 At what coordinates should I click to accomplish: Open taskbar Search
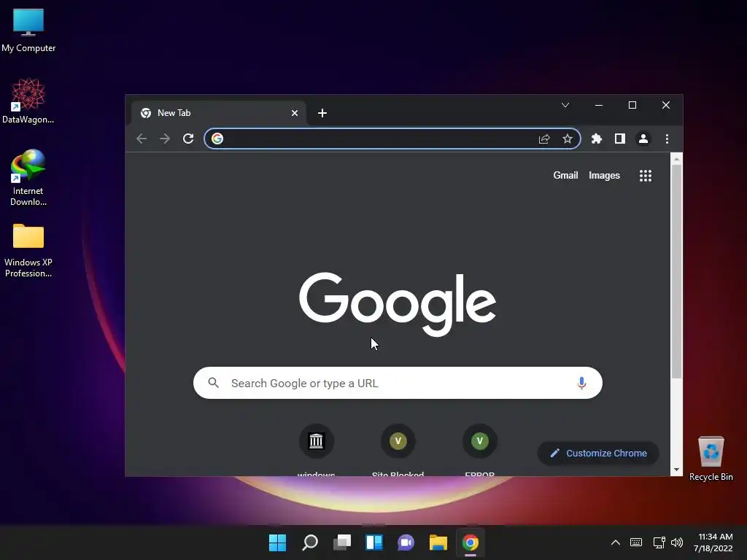[309, 542]
